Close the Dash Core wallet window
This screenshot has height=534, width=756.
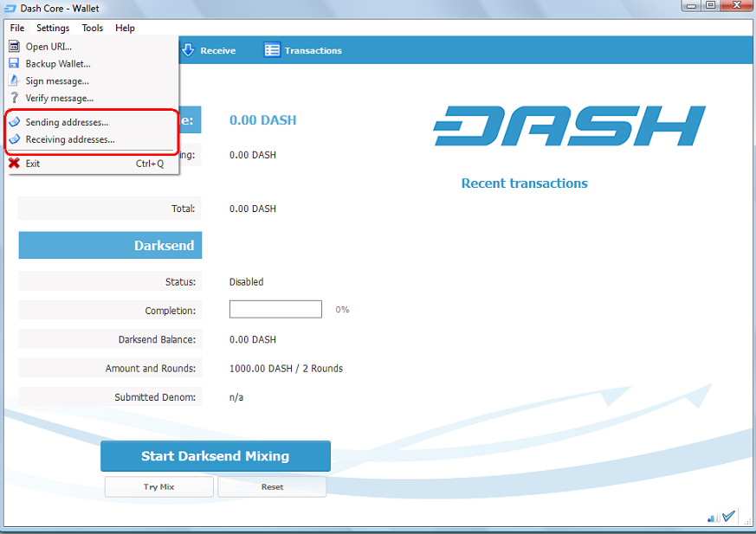pyautogui.click(x=737, y=6)
